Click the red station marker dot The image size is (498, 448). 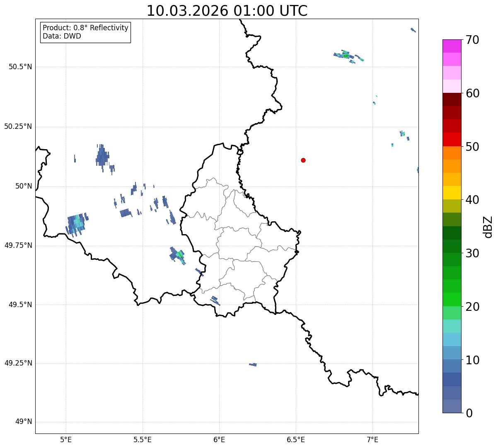click(303, 160)
